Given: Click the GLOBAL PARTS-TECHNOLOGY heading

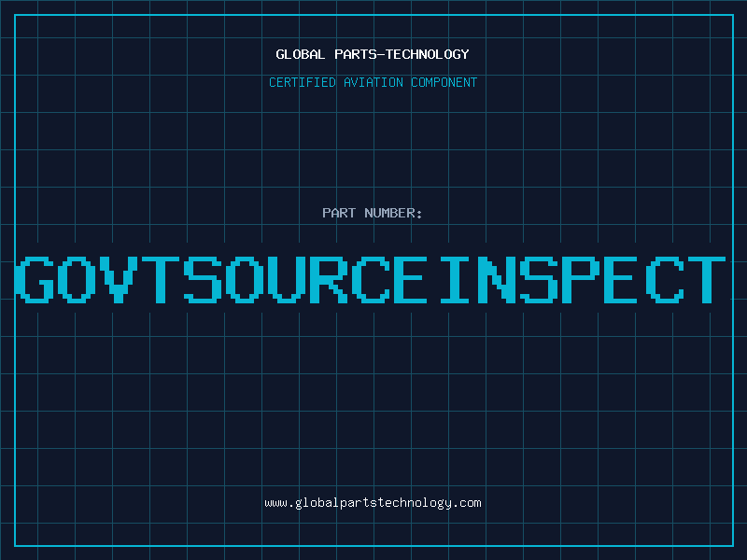Looking at the screenshot, I should coord(373,54).
